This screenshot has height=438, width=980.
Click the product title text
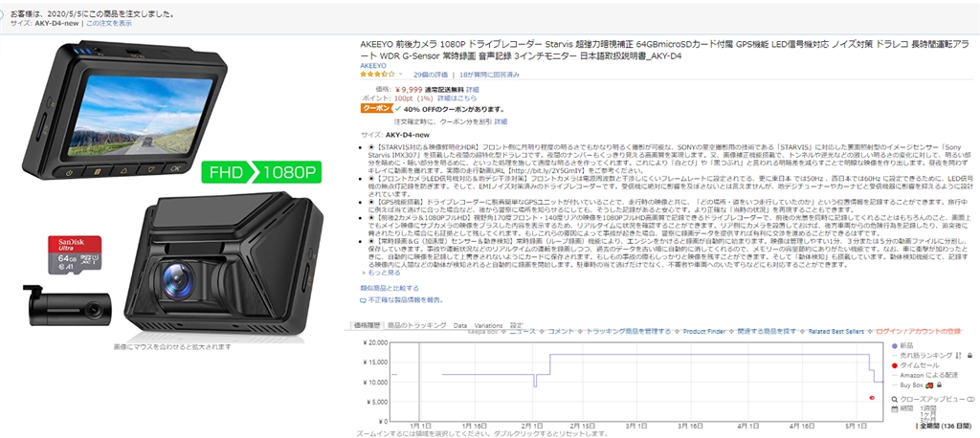pyautogui.click(x=665, y=50)
